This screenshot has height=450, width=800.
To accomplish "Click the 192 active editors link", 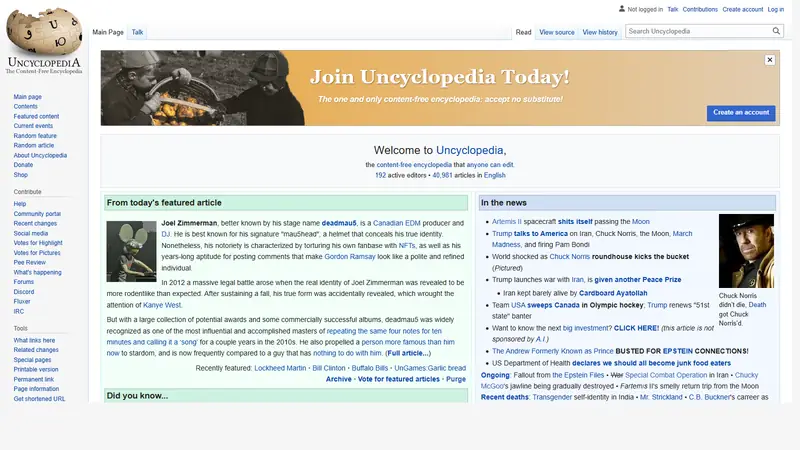I will [380, 176].
